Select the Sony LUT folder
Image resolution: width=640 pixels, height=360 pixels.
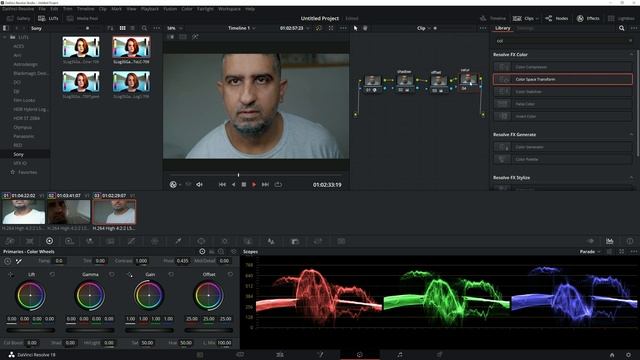[18, 154]
